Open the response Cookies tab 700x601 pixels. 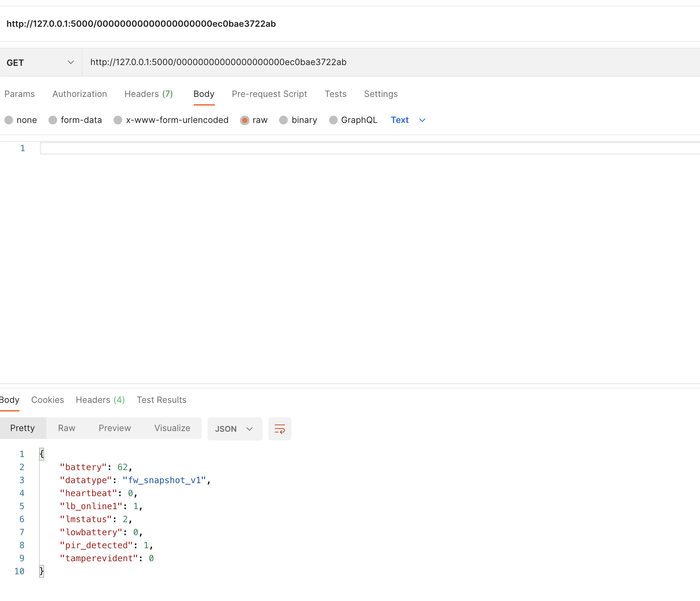point(48,400)
